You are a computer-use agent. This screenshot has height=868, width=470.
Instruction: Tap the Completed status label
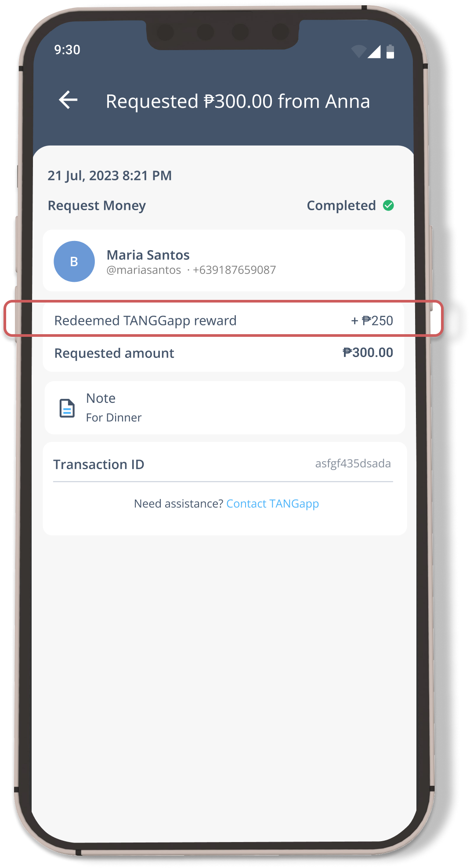point(341,205)
